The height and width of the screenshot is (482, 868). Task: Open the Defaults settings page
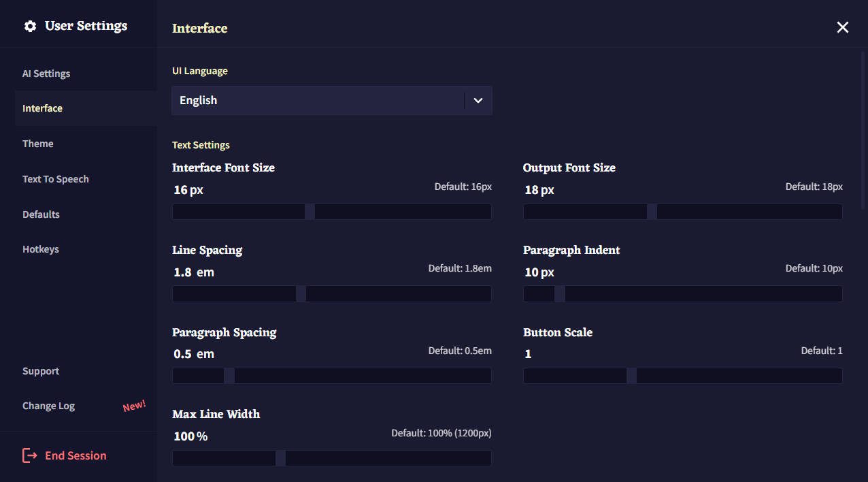point(41,214)
